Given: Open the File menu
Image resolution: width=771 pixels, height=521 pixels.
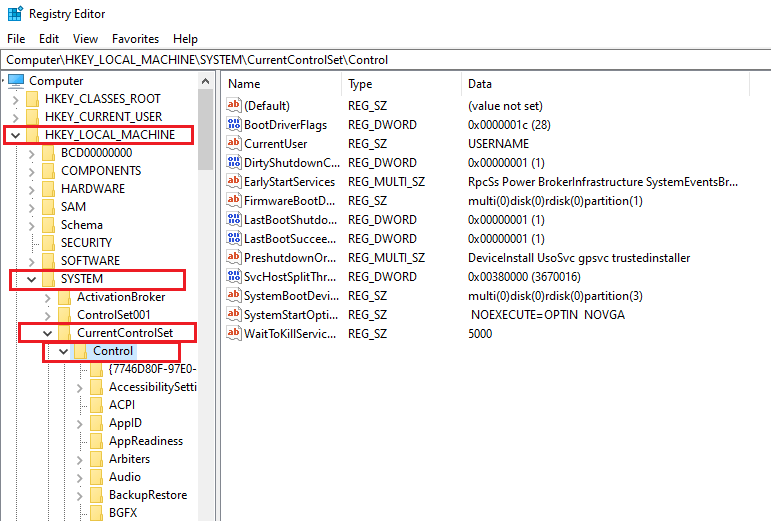Looking at the screenshot, I should [x=16, y=39].
